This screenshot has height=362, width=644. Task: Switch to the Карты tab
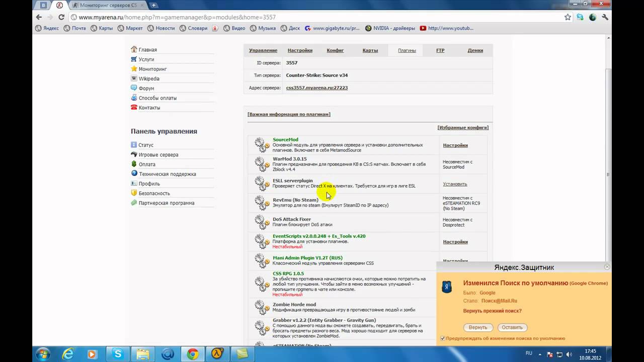[370, 50]
